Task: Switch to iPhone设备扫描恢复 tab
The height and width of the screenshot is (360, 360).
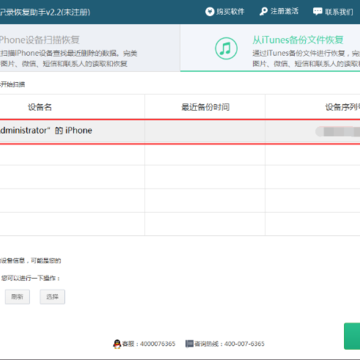Action: [x=90, y=48]
